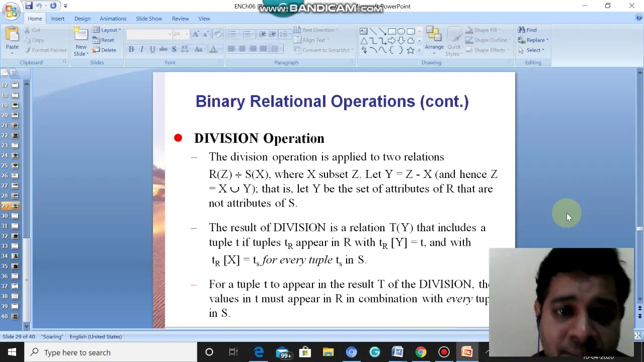This screenshot has height=362, width=644.
Task: Click Shrink Font icon
Action: click(x=207, y=34)
